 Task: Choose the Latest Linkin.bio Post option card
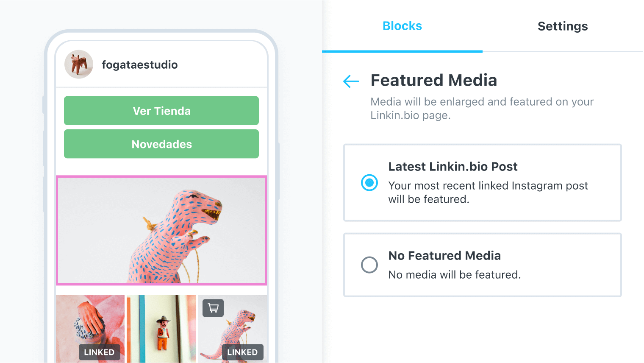(483, 183)
